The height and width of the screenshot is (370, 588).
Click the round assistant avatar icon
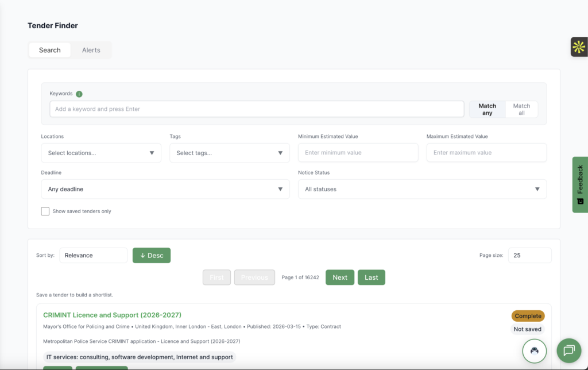pos(534,350)
